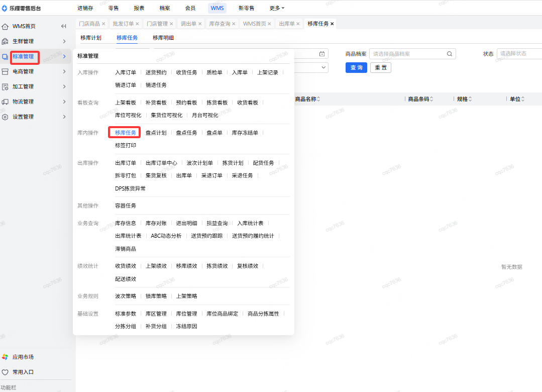Click the 设置管理 gear icon
Image resolution: width=542 pixels, height=392 pixels.
coord(5,117)
